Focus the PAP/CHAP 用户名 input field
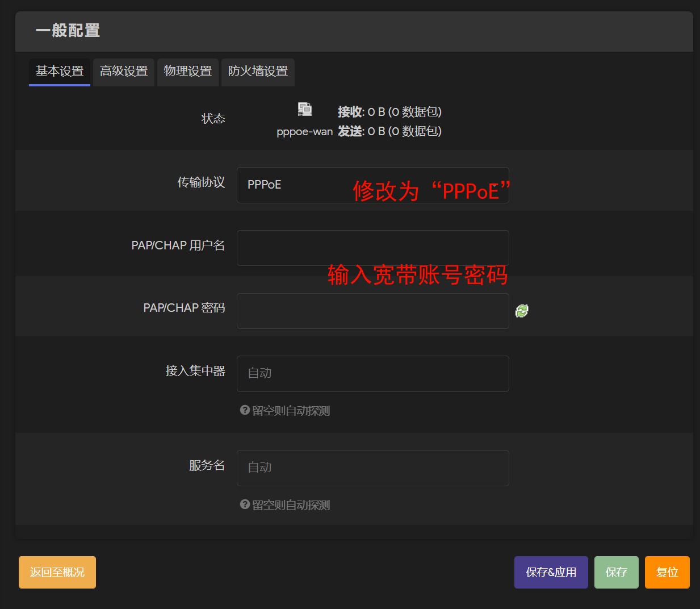The image size is (700, 609). tap(372, 248)
